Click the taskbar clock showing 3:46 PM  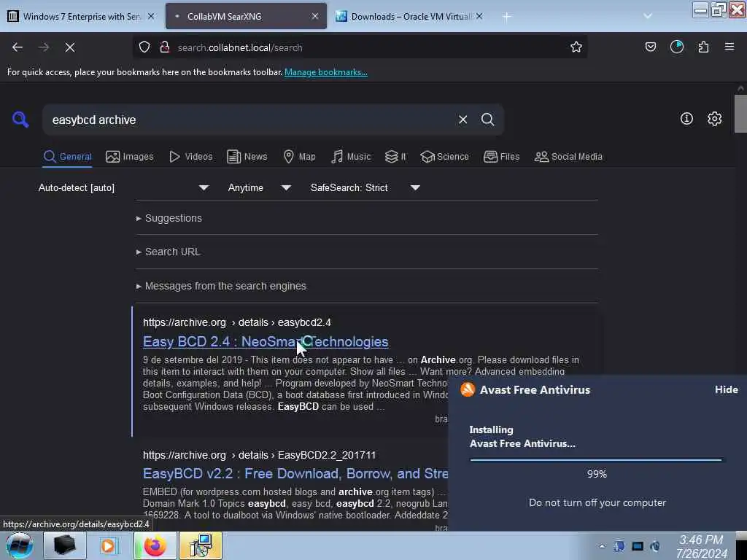(701, 547)
